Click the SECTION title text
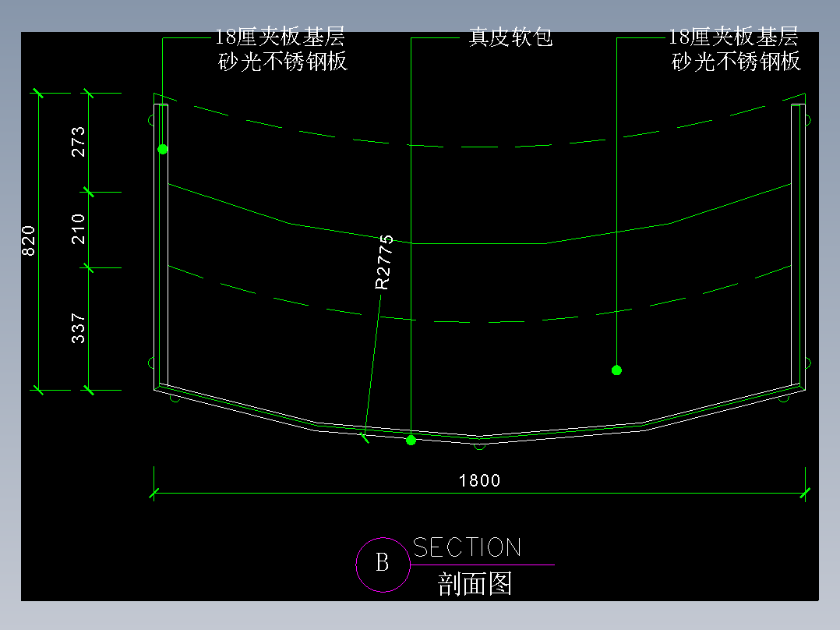 [x=468, y=548]
